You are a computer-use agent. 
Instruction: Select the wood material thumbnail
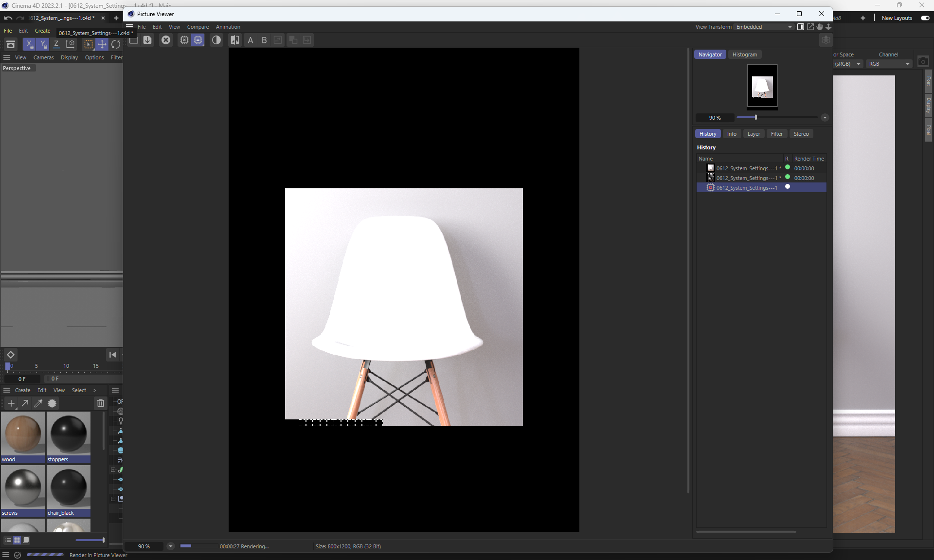pos(22,434)
